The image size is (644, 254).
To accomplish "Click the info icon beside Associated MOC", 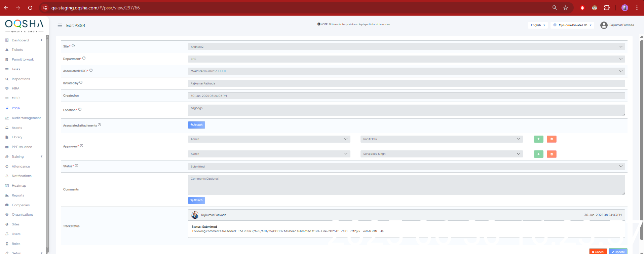I will tap(91, 70).
